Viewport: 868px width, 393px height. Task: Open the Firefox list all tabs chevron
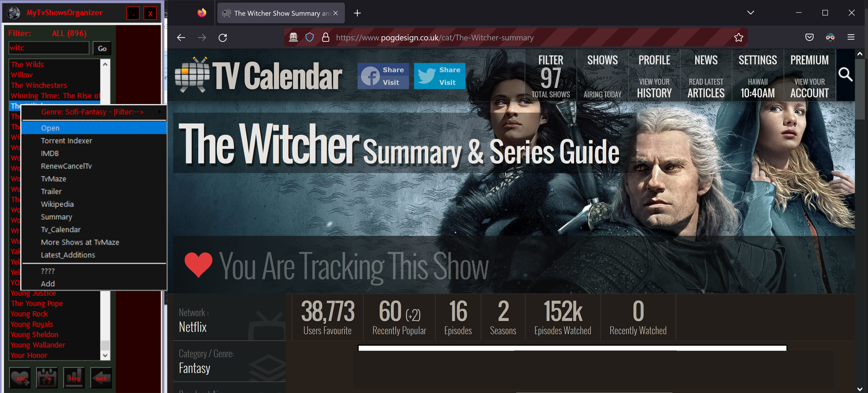(x=750, y=13)
